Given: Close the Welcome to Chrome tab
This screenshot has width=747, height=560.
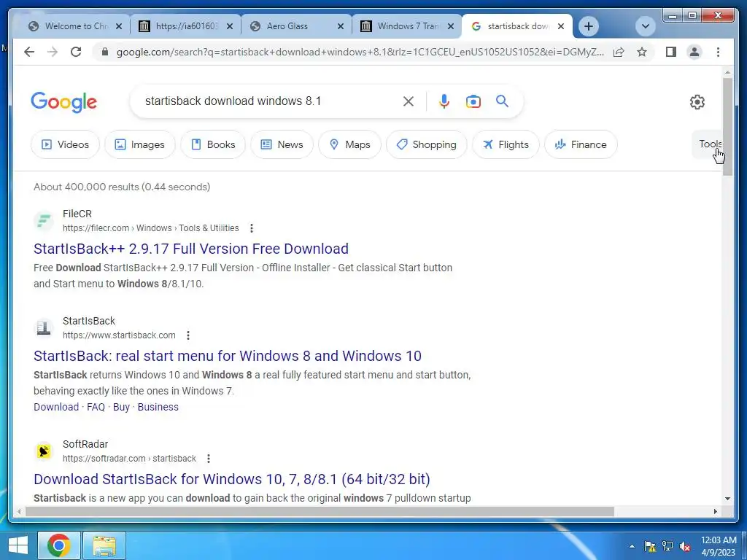Looking at the screenshot, I should (119, 26).
